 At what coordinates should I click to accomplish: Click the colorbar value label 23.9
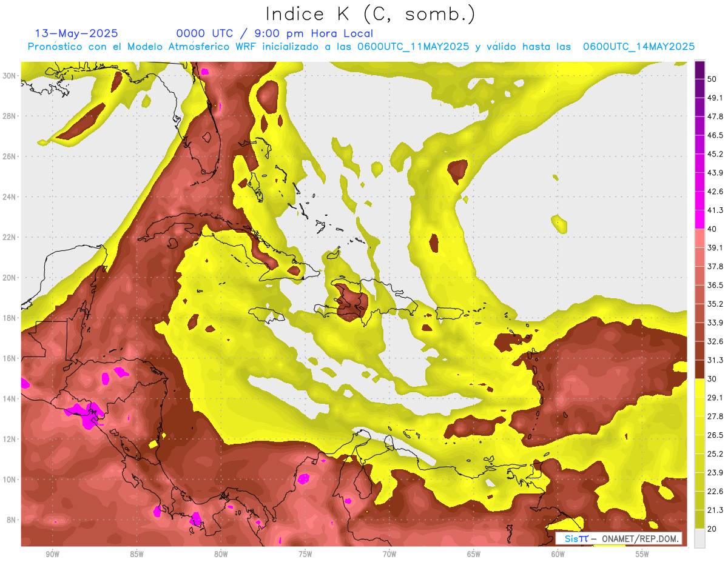pyautogui.click(x=715, y=472)
